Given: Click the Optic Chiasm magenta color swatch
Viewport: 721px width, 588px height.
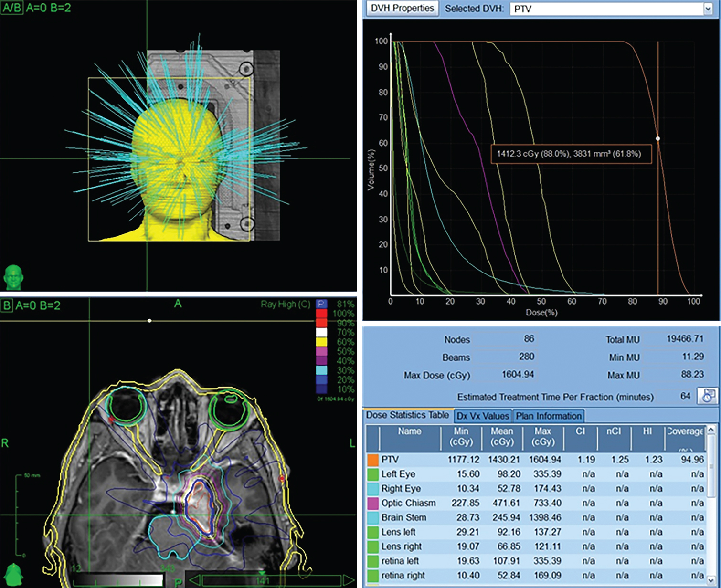Looking at the screenshot, I should tap(373, 503).
